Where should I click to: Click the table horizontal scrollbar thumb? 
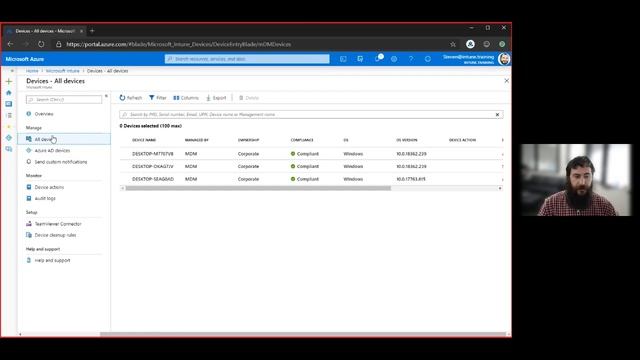tap(258, 188)
